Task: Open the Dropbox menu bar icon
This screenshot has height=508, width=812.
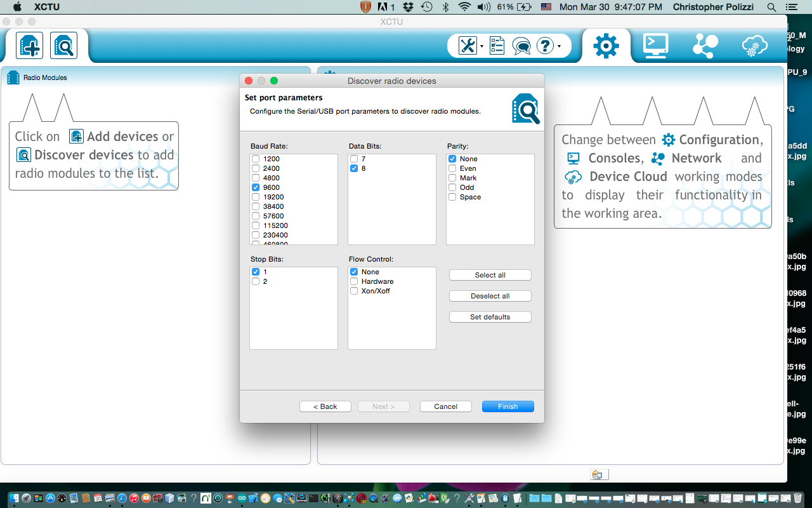Action: point(409,7)
